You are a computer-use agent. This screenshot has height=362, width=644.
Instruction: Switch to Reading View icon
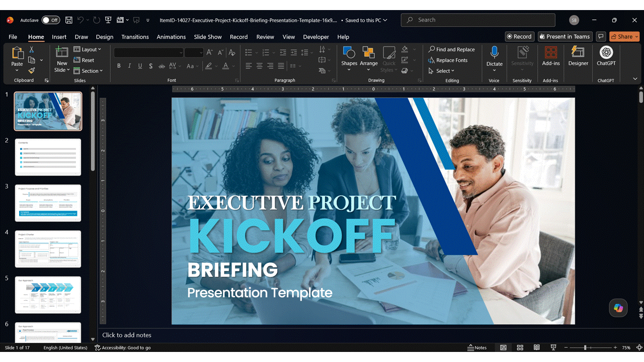click(537, 347)
